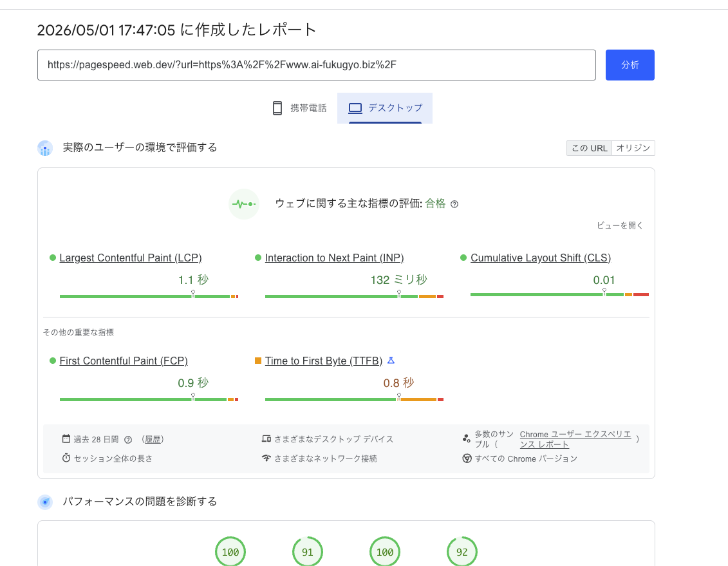Image resolution: width=728 pixels, height=566 pixels.
Task: Open Chrome ユーザー エクスペリエンス レポート link
Action: (x=575, y=439)
